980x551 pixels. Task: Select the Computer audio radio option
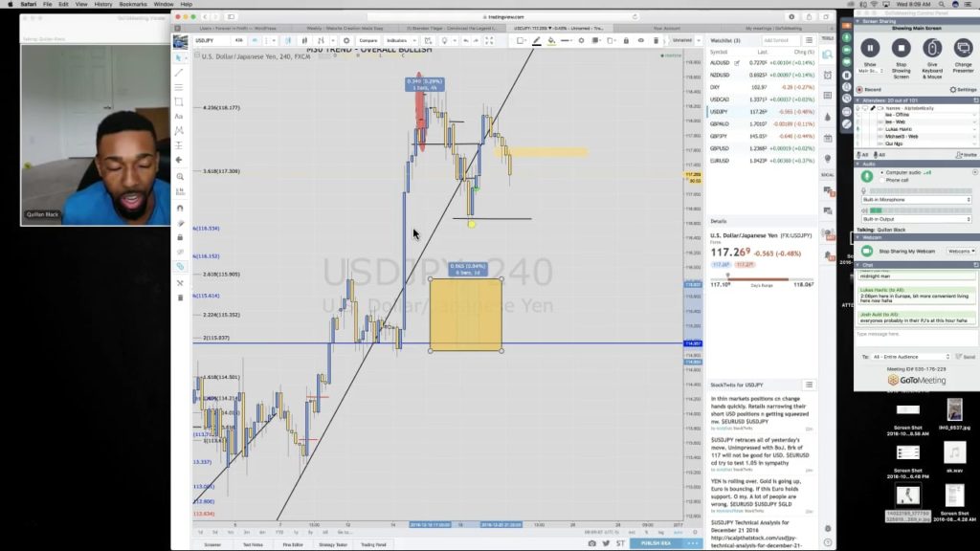point(881,172)
